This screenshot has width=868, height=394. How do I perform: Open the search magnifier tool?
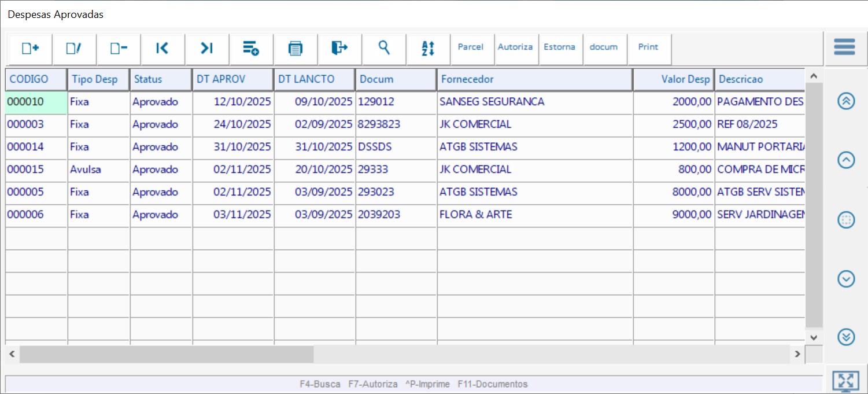click(x=384, y=48)
